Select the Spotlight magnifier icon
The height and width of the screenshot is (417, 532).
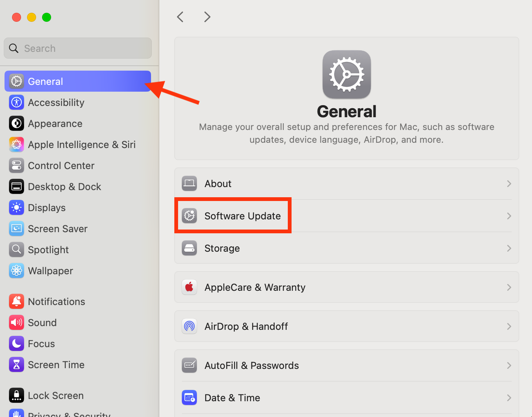(16, 249)
